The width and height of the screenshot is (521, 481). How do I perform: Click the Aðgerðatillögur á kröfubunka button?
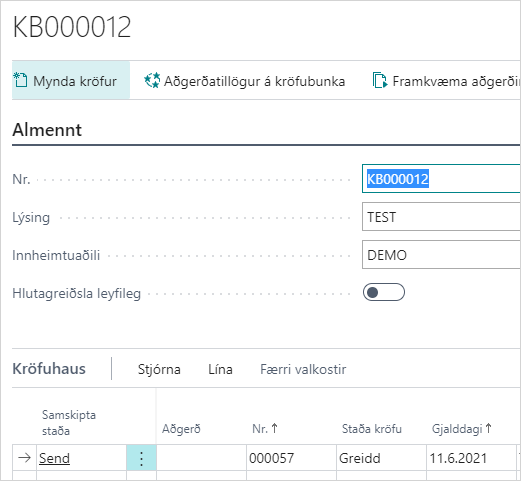[x=245, y=81]
